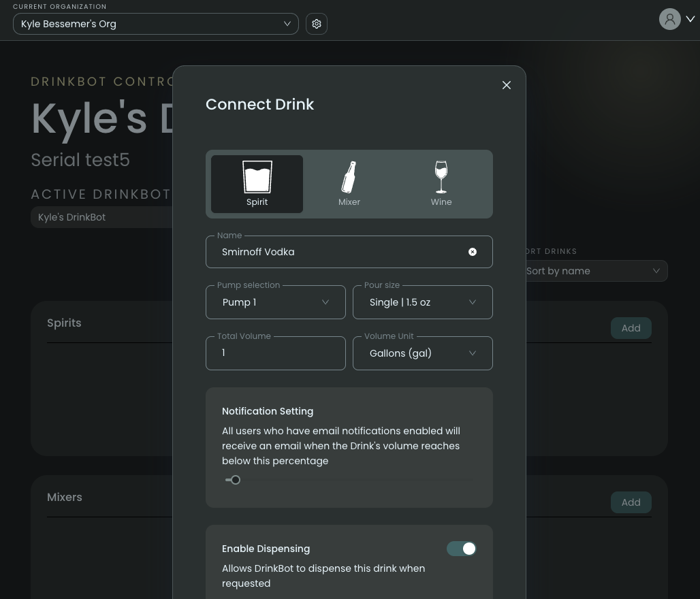Screen dimensions: 700x599
Task: Open organization settings gear icon
Action: (x=317, y=24)
